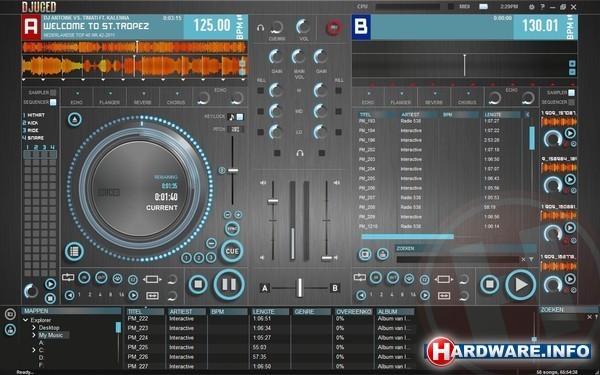
Task: Toggle the LO kill switch for deck B
Action: pyautogui.click(x=339, y=132)
